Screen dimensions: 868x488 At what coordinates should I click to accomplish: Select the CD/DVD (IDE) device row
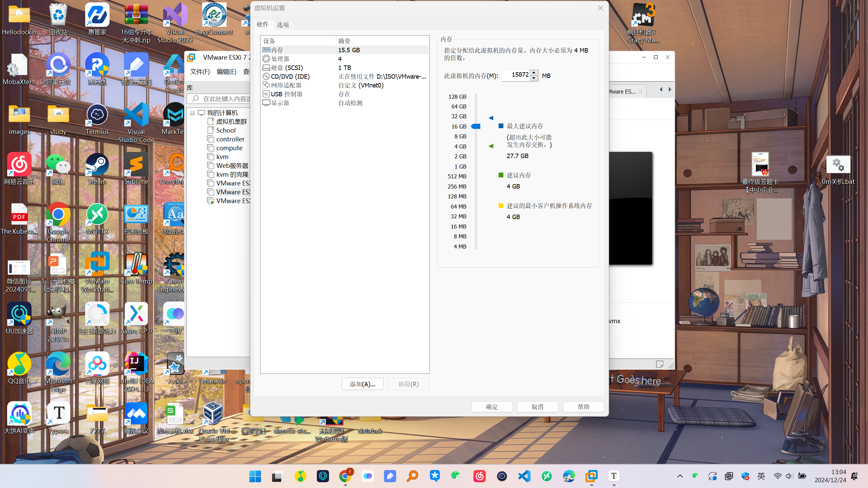click(x=345, y=76)
